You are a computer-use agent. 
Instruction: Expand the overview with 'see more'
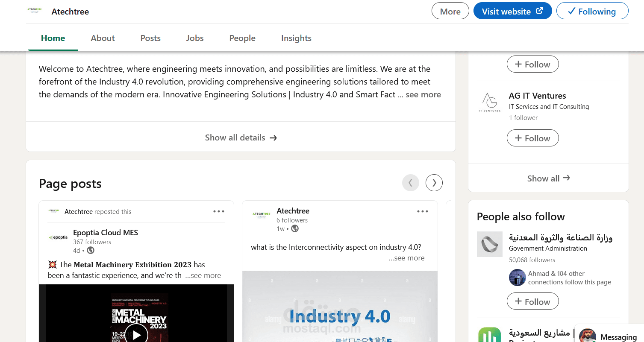point(423,95)
